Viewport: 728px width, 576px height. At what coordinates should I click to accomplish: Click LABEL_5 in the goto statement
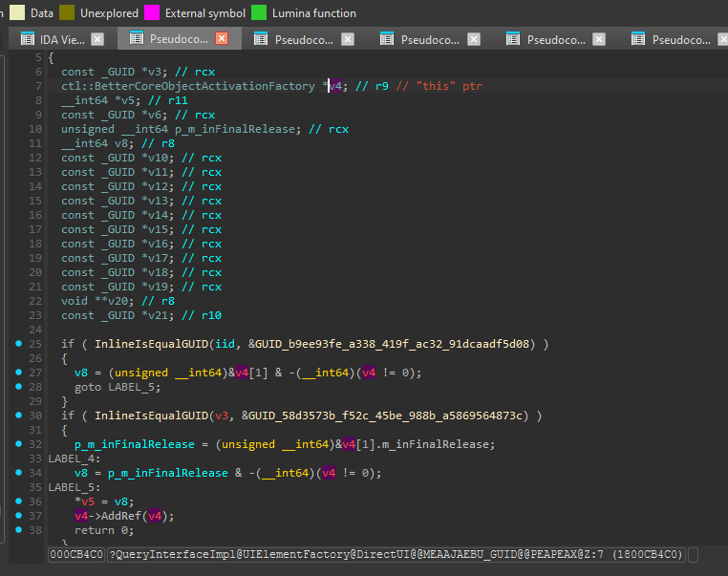point(134,387)
